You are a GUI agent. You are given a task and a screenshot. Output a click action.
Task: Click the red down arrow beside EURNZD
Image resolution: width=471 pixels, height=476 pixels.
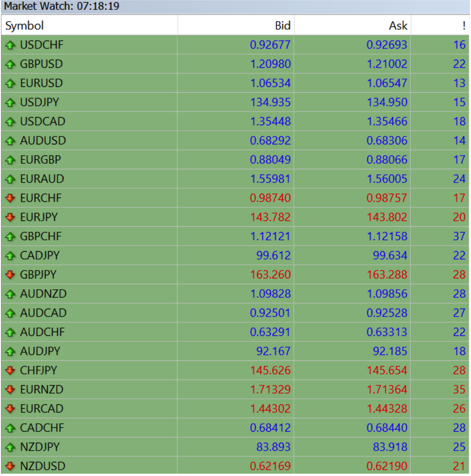[x=10, y=389]
